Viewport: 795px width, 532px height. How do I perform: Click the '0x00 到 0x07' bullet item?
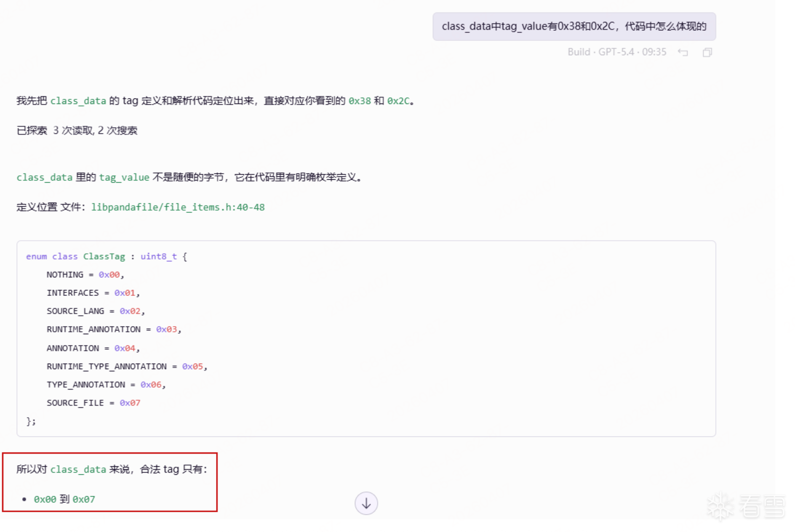[x=64, y=499]
